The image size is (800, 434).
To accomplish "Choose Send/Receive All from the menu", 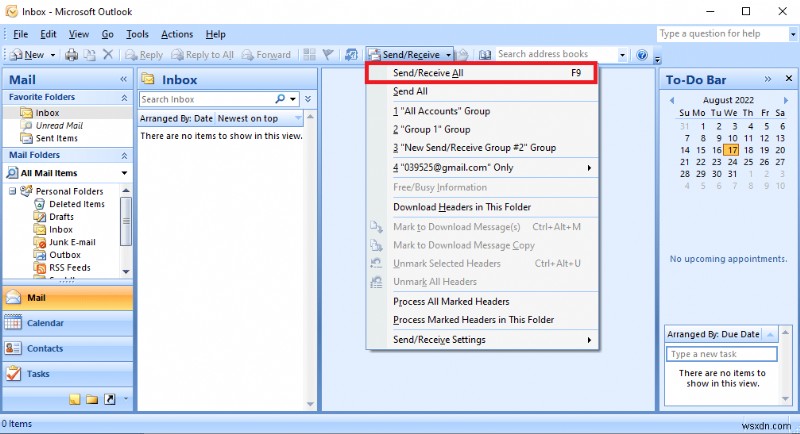I will 482,73.
